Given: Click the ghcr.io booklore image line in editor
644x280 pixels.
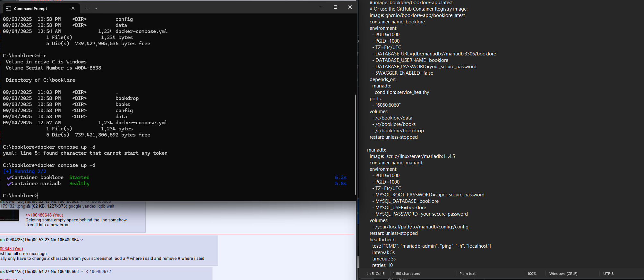Looking at the screenshot, I should 417,15.
